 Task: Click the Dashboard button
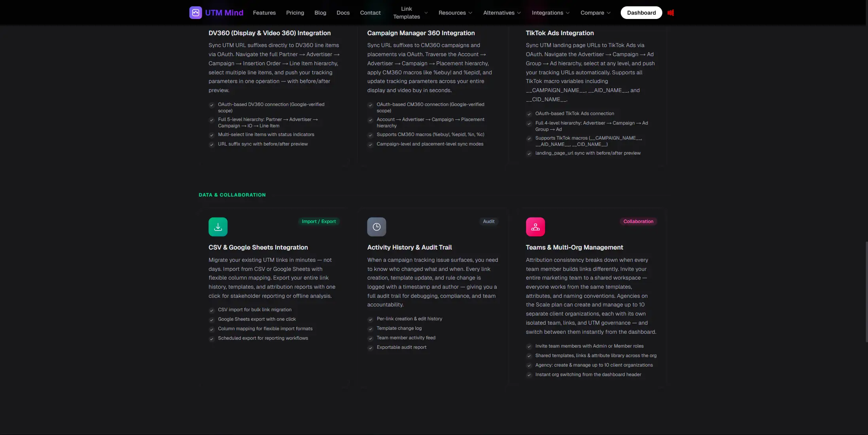pyautogui.click(x=641, y=12)
